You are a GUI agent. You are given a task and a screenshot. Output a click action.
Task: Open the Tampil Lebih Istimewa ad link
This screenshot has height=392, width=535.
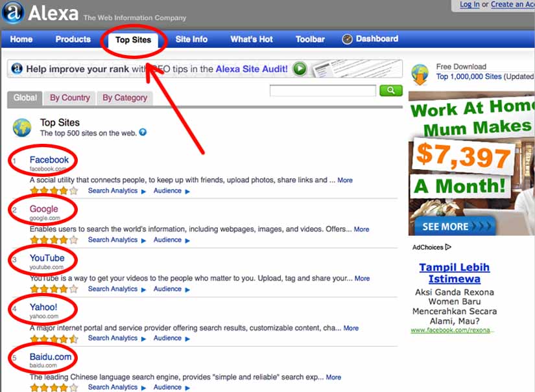455,273
